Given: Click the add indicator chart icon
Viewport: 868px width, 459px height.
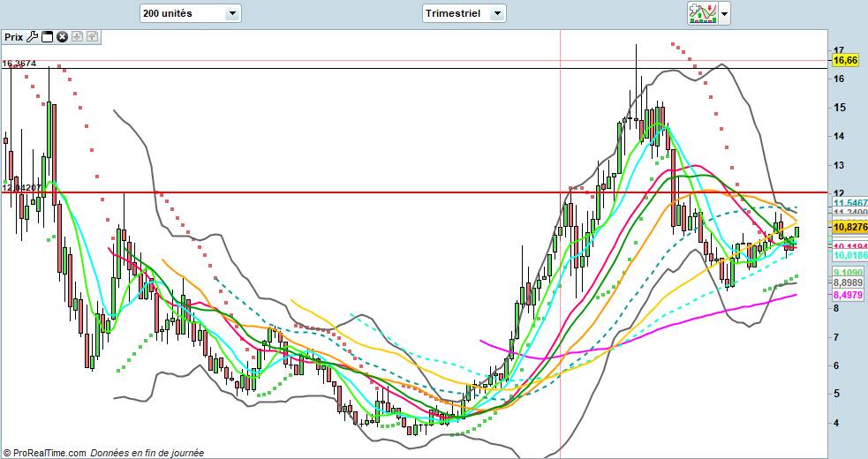Looking at the screenshot, I should (703, 13).
